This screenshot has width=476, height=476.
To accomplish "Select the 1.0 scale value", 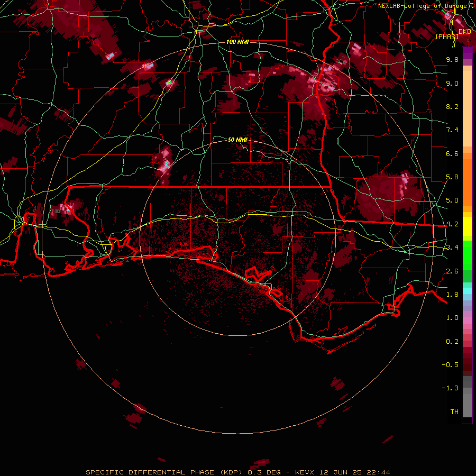I will (452, 318).
